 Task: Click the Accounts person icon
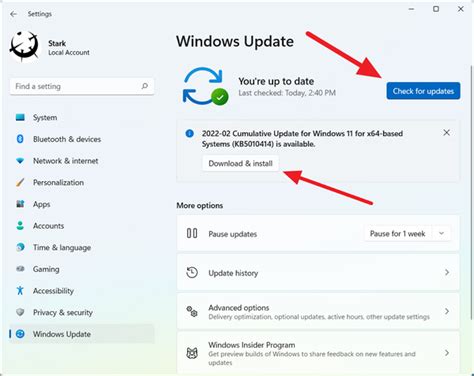point(20,226)
